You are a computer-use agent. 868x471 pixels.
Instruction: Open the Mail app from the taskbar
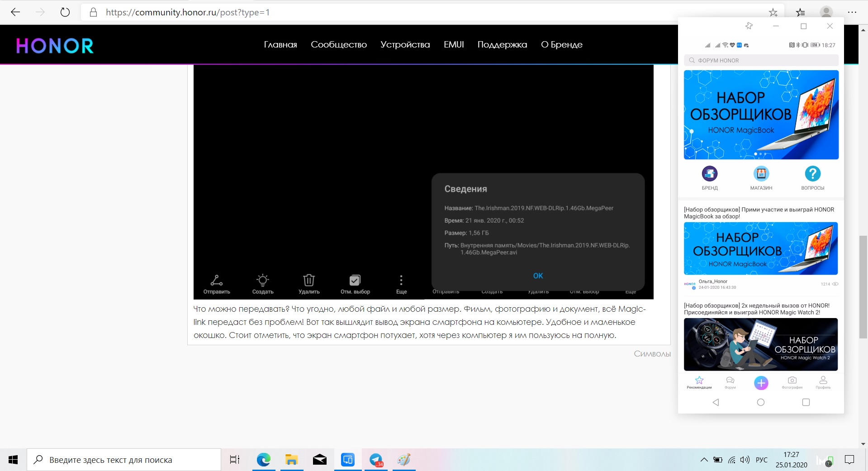pos(320,460)
